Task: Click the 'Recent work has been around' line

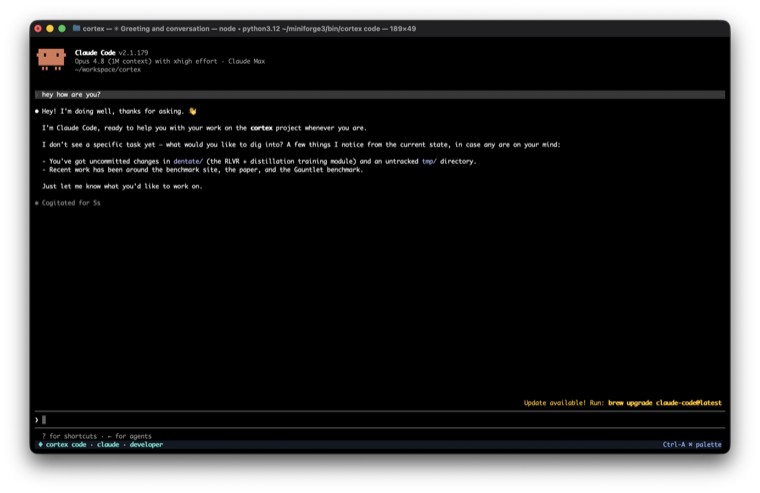Action: pos(202,170)
